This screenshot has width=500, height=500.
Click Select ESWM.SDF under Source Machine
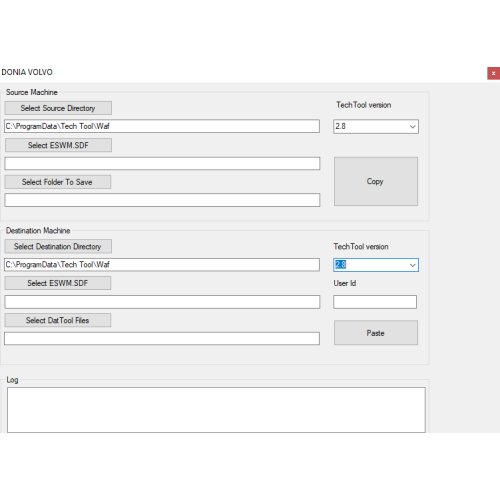pos(58,145)
